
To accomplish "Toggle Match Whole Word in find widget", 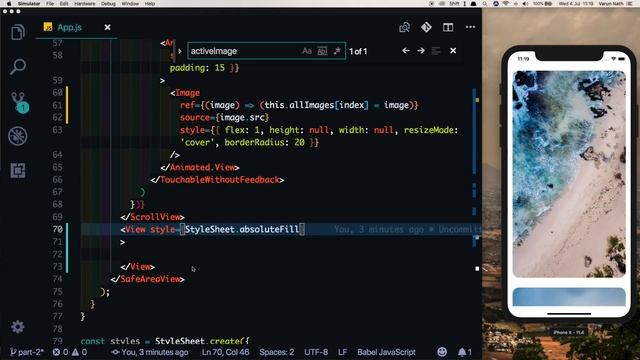I will (x=322, y=51).
